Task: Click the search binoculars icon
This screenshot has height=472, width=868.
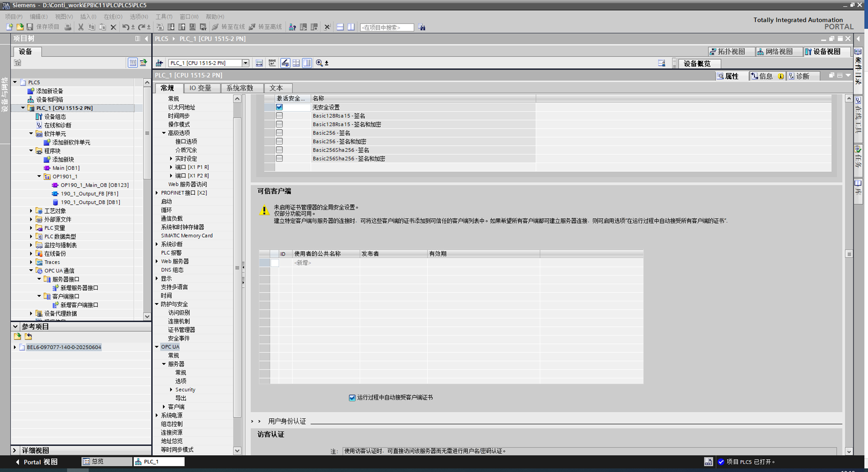Action: tap(422, 27)
